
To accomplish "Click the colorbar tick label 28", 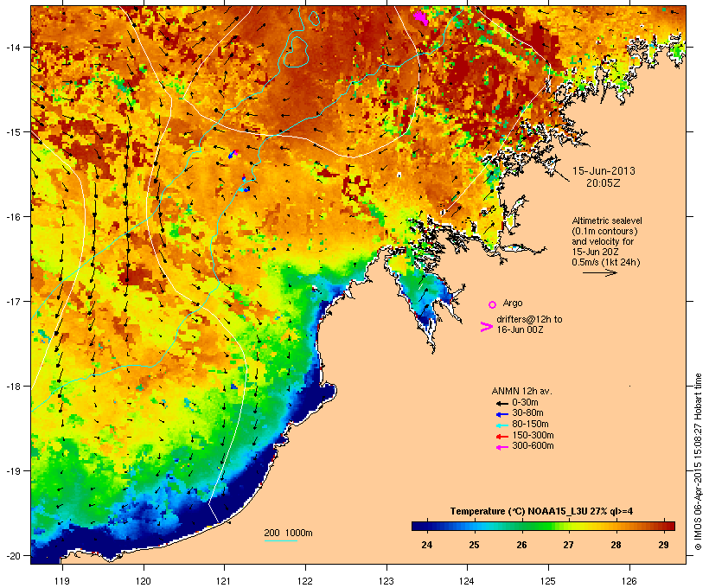I will [x=616, y=545].
